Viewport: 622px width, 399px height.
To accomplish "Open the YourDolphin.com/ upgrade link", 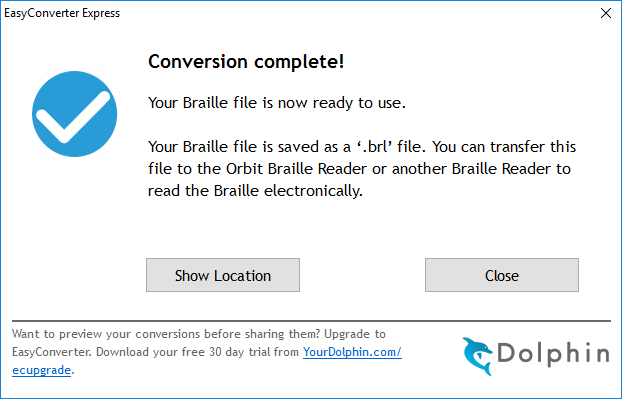I will click(x=352, y=352).
